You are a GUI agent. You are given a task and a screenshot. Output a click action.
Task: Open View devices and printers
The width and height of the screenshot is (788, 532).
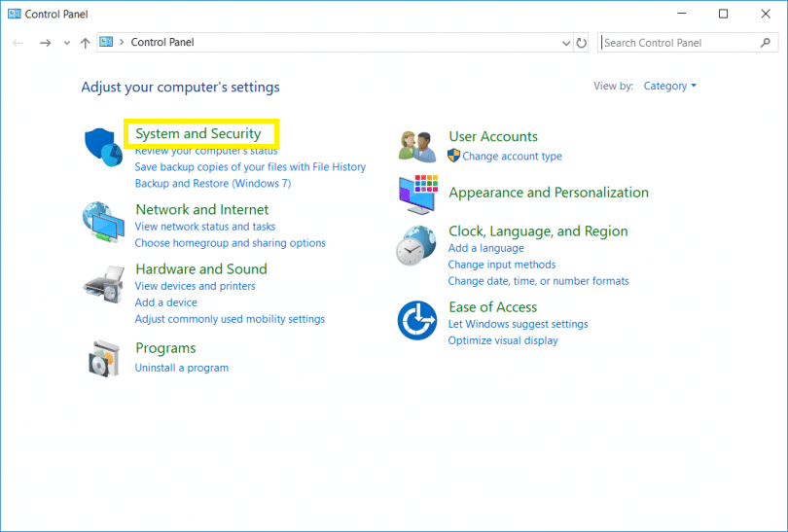click(x=195, y=286)
